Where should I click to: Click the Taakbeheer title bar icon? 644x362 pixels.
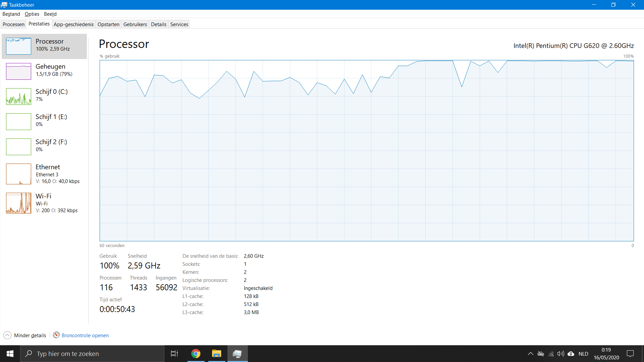tap(4, 5)
